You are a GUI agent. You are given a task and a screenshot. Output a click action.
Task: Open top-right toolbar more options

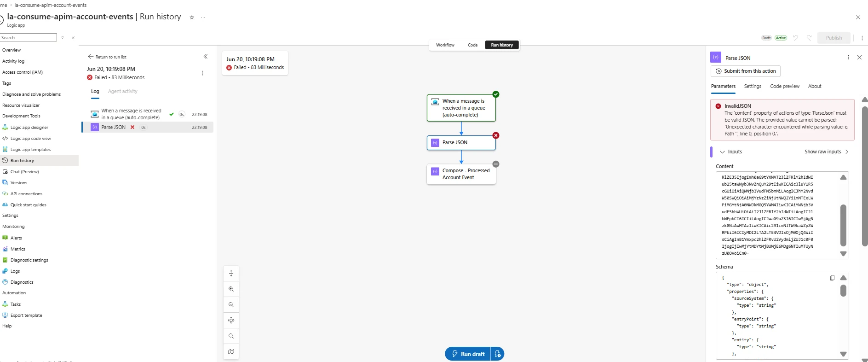click(862, 38)
